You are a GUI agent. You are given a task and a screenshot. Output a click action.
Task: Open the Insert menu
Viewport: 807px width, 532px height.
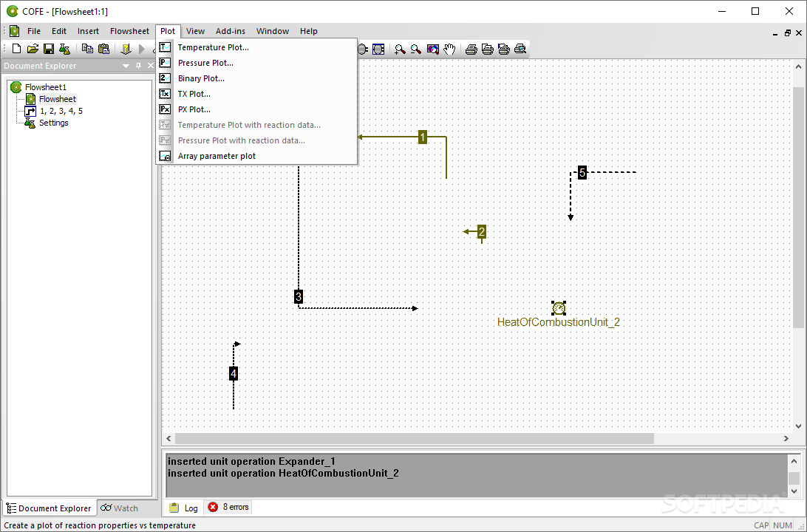(x=88, y=31)
